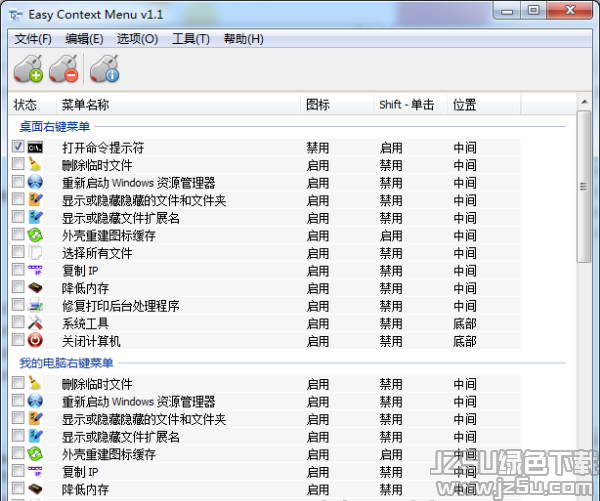Click the blue globe icon in 我的电脑右键菜单

(x=35, y=401)
